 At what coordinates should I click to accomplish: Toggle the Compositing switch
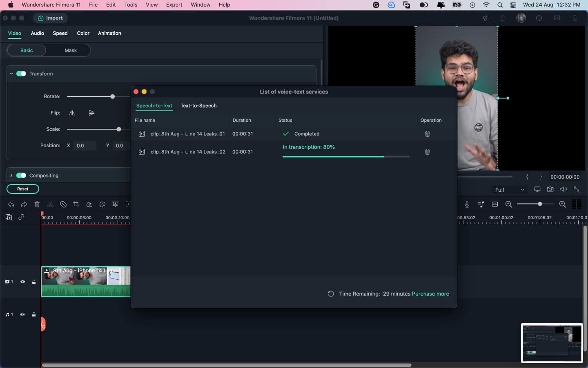pos(21,175)
